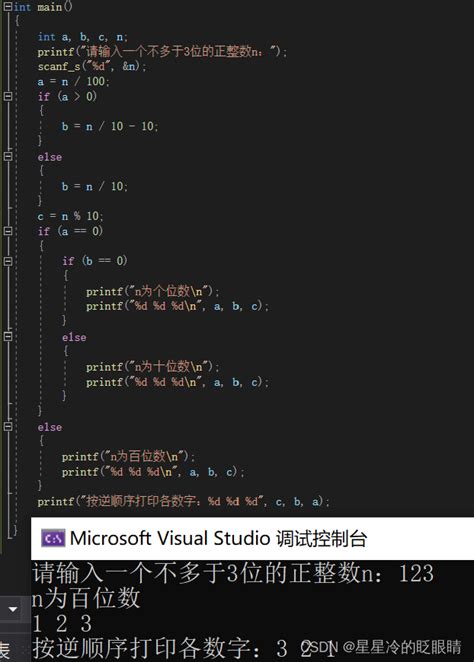Click the 'c = n % 10;' statement

pyautogui.click(x=70, y=216)
